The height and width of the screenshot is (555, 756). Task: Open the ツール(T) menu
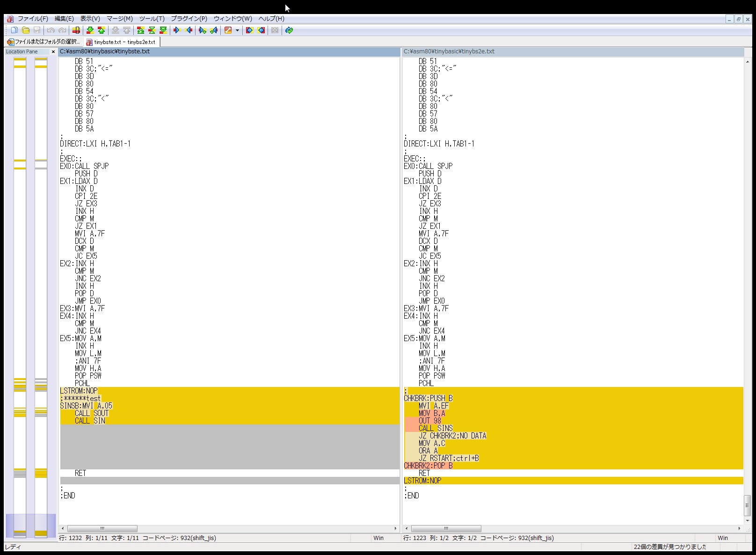tap(152, 19)
